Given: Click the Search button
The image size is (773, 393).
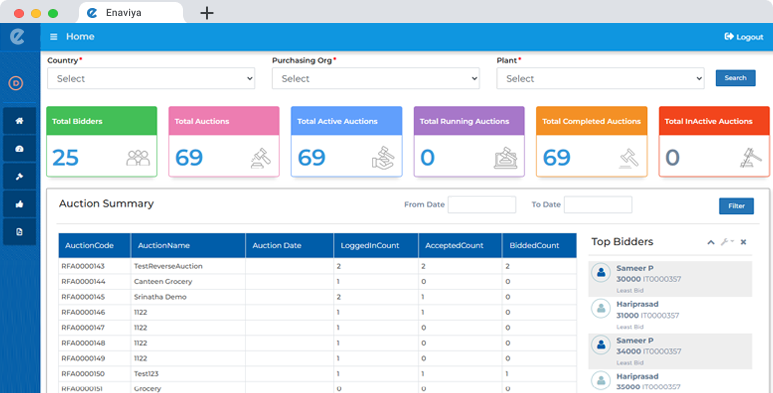Looking at the screenshot, I should (x=736, y=78).
